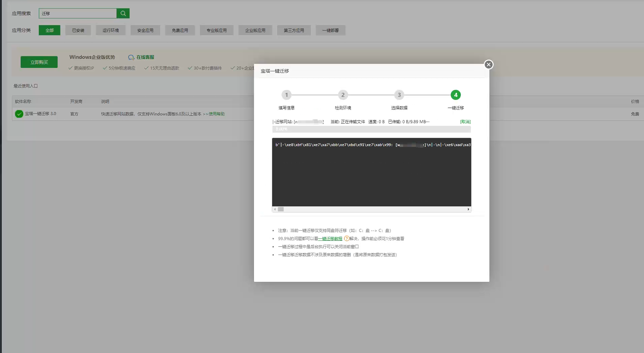Click the 5分钟极速响应 feature text

122,68
